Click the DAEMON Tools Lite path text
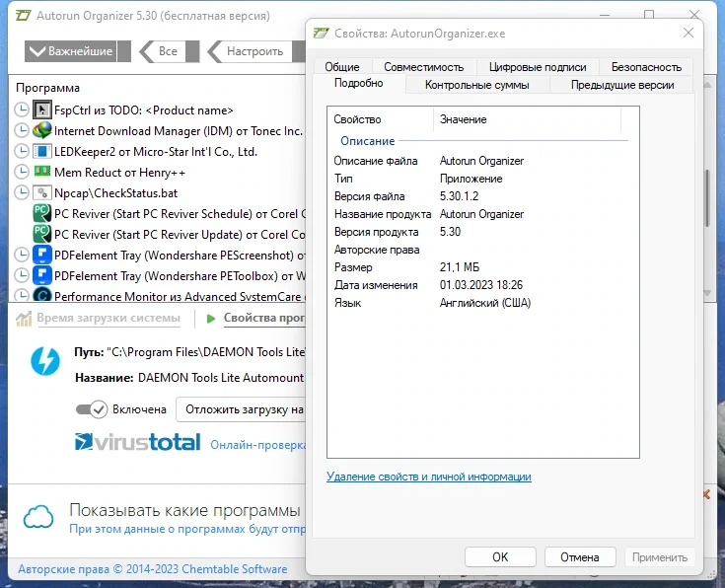The image size is (725, 588). [x=206, y=352]
